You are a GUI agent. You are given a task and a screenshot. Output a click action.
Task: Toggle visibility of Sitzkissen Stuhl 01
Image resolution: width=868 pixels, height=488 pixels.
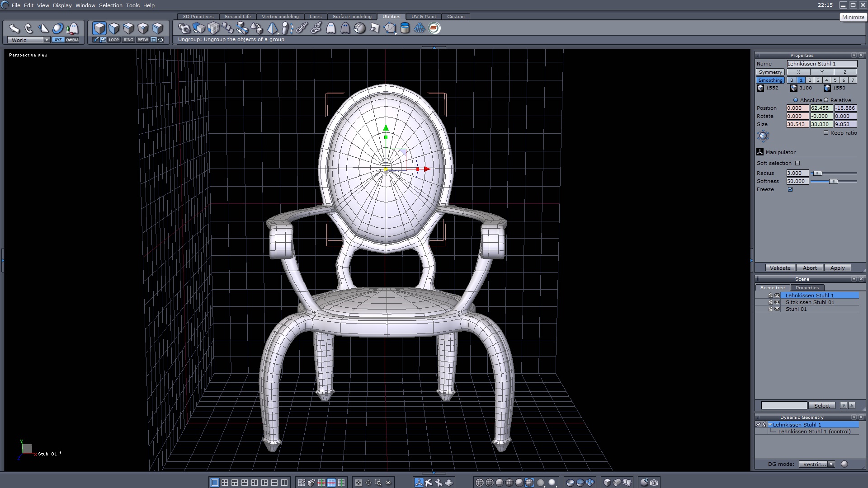coord(777,302)
